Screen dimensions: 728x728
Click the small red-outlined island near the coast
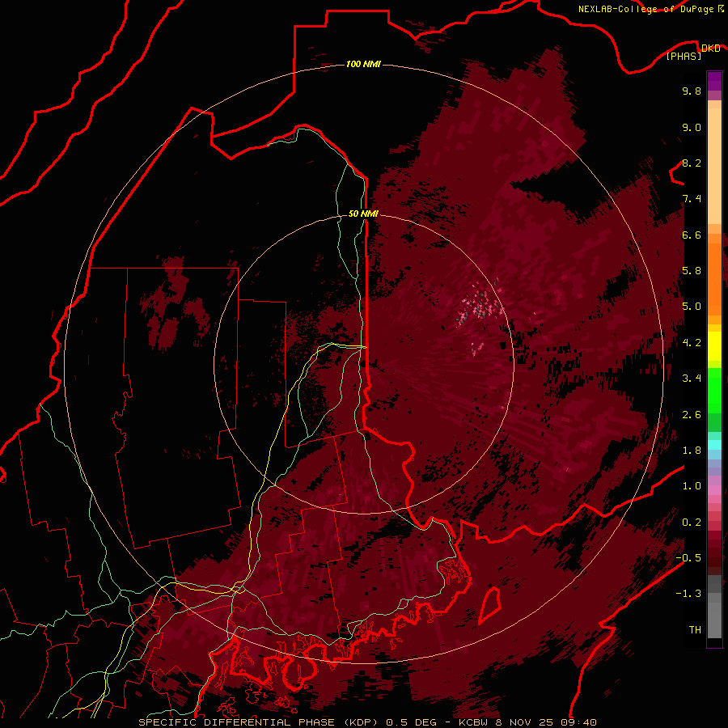(490, 604)
